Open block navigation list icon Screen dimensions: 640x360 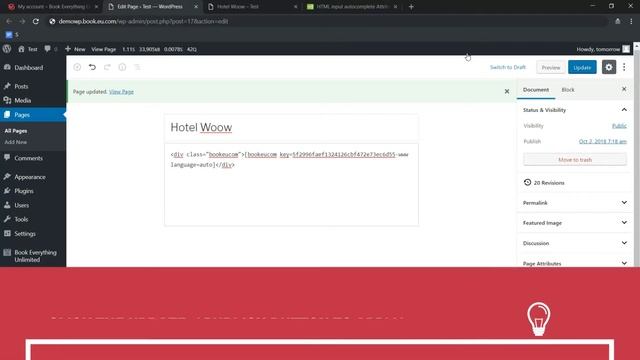click(x=137, y=67)
